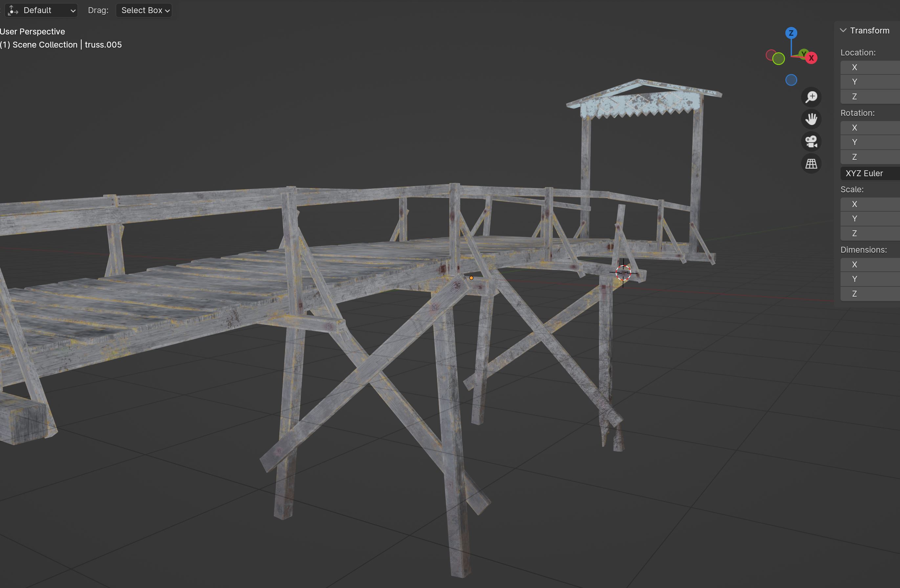Click the orange object origin dot
Viewport: 900px width, 588px height.
(471, 278)
